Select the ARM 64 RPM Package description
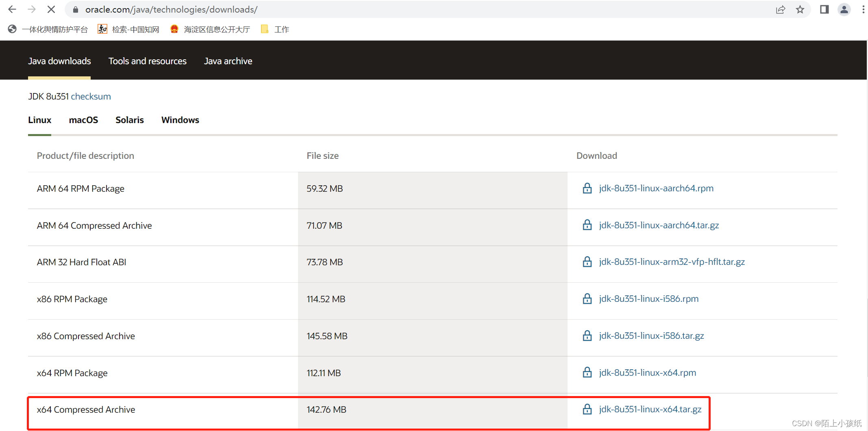The image size is (868, 431). (x=80, y=188)
